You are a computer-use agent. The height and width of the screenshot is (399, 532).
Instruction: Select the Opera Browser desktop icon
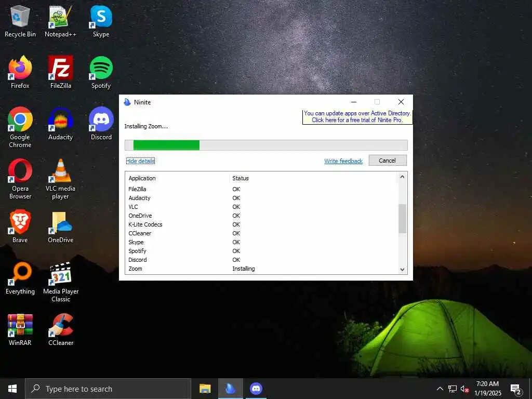click(x=20, y=179)
